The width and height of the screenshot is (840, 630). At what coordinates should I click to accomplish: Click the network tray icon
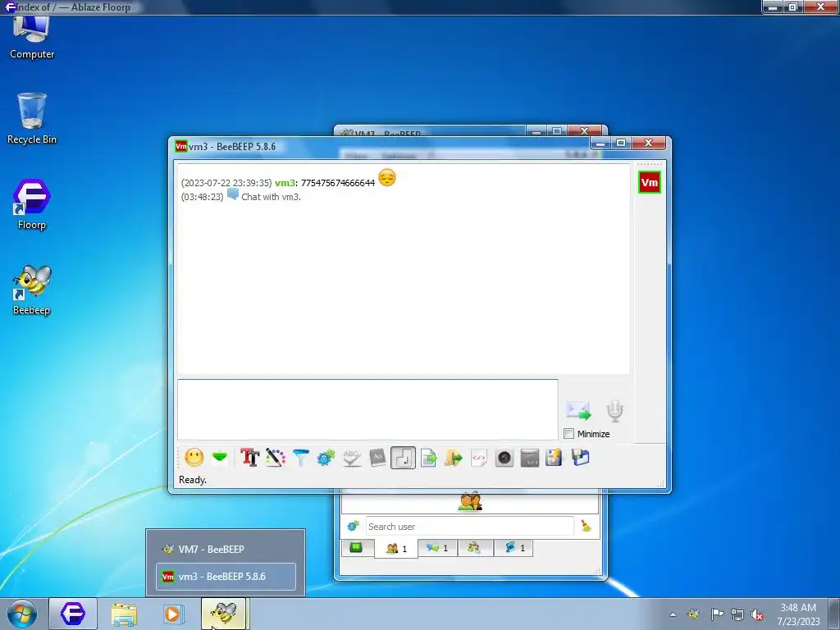737,614
